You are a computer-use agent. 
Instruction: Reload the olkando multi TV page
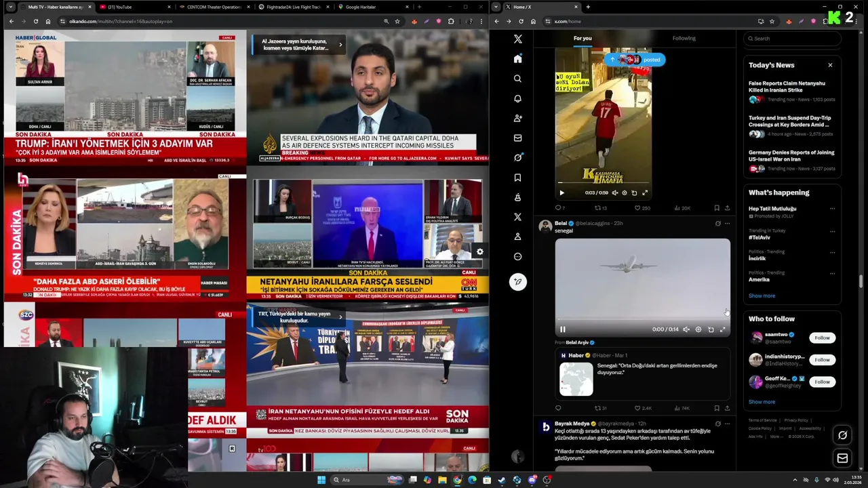(36, 21)
